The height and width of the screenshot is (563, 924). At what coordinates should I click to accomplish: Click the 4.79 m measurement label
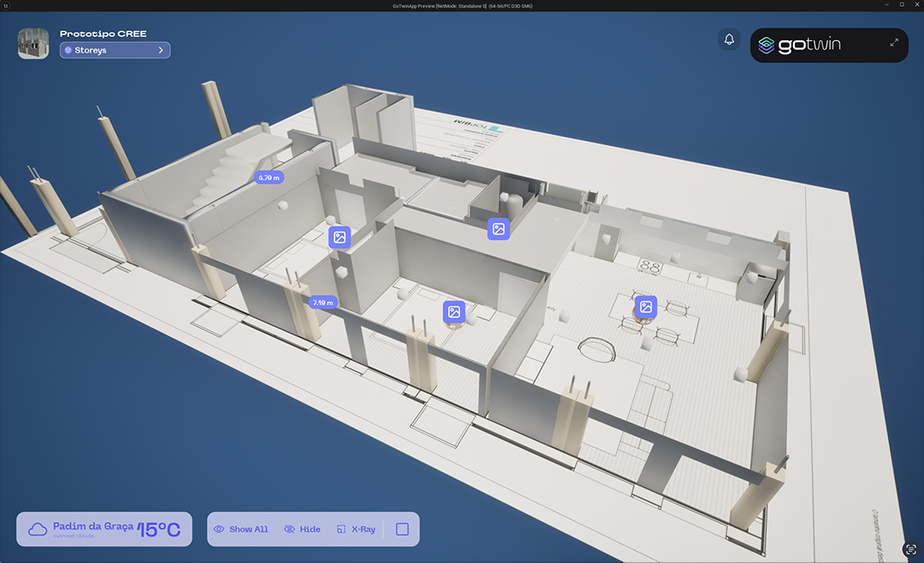pyautogui.click(x=269, y=178)
